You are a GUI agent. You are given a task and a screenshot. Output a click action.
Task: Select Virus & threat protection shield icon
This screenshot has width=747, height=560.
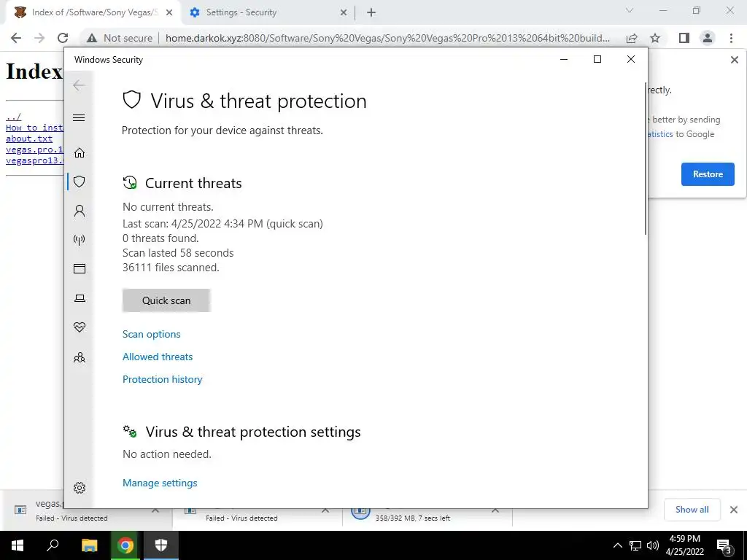point(80,182)
